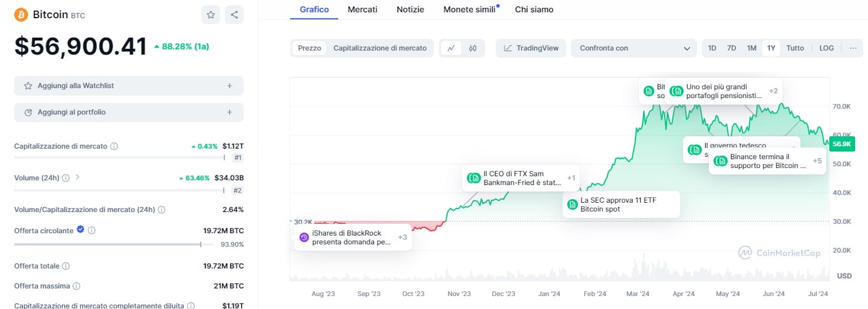Viewport: 868px width, 309px height.
Task: Click the Offerta circolante progress bar
Action: [107, 244]
